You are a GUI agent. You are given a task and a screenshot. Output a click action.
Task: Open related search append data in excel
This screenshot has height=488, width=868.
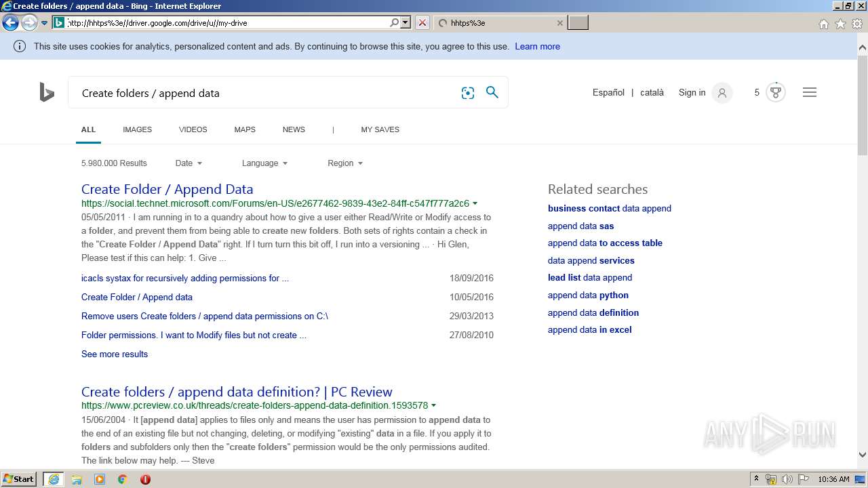(x=589, y=329)
